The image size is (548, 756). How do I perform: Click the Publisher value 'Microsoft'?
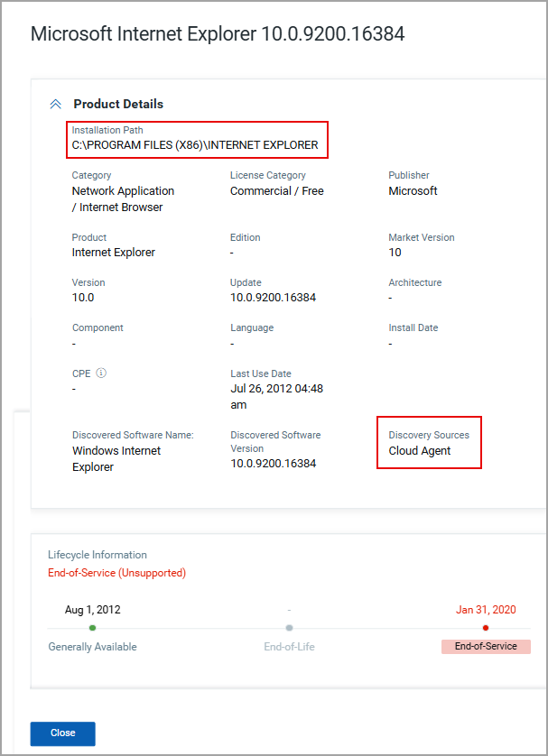coord(413,191)
